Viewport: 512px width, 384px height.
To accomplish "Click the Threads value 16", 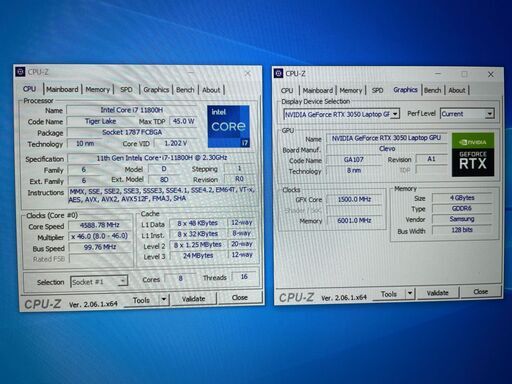I will pos(244,277).
